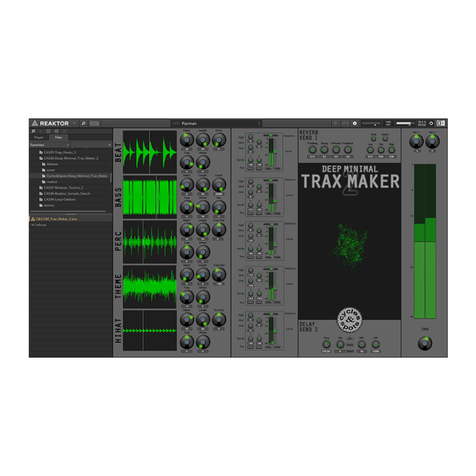This screenshot has width=476, height=476.
Task: Click the HIHAT waveform display
Action: click(150, 331)
